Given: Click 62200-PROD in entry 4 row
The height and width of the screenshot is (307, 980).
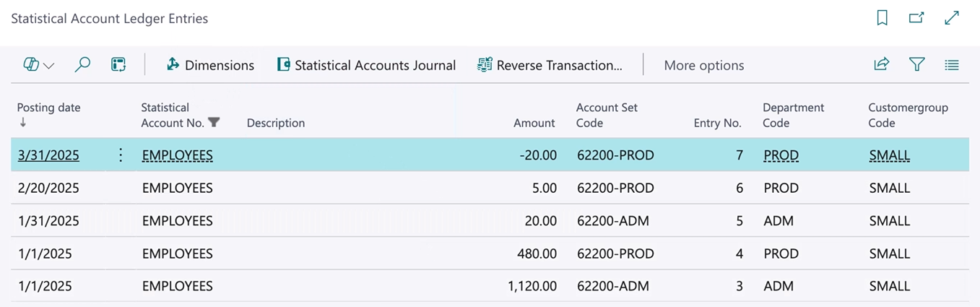Looking at the screenshot, I should click(x=615, y=254).
